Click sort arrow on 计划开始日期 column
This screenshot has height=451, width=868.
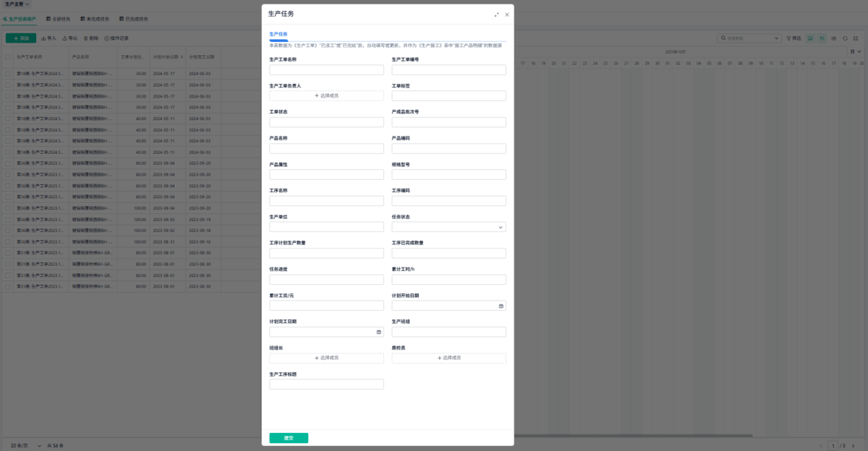182,56
